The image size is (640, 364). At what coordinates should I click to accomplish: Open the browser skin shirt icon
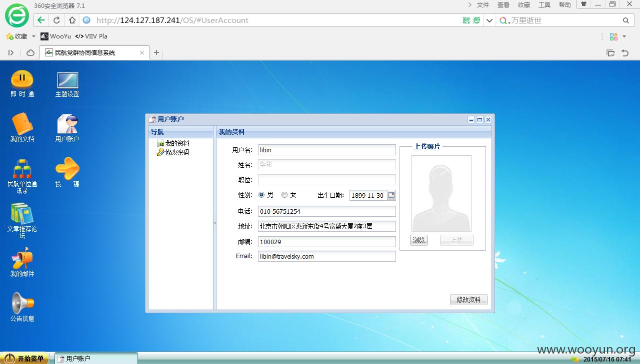pyautogui.click(x=583, y=4)
